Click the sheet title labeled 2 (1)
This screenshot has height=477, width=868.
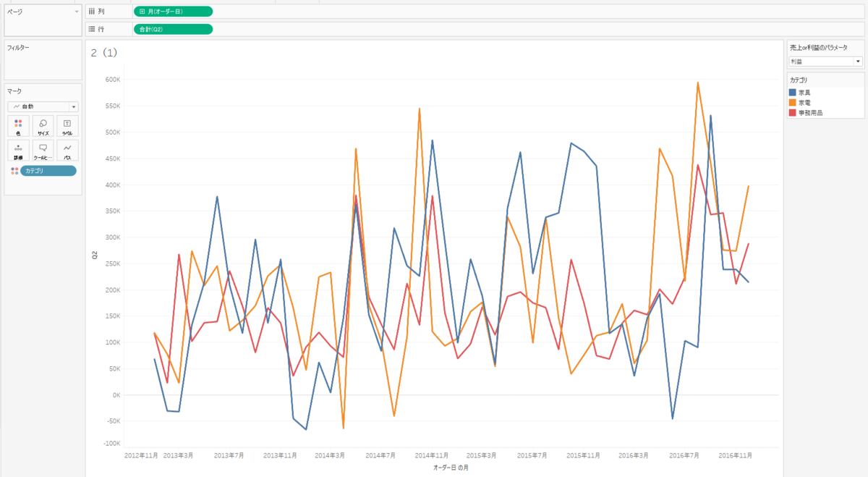(x=103, y=52)
